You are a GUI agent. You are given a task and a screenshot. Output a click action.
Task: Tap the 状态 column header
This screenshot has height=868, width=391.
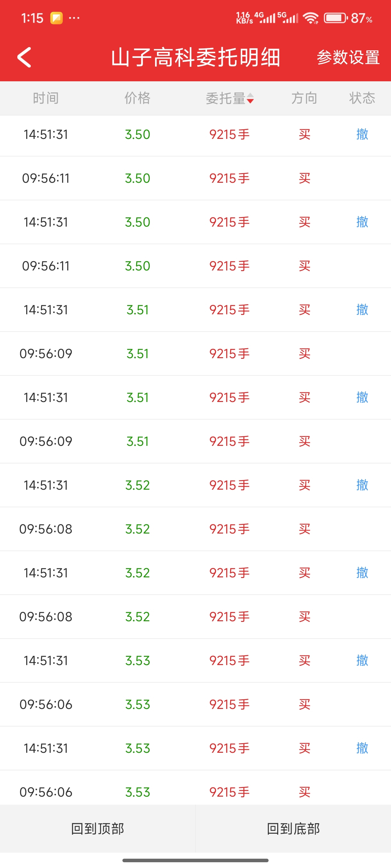click(x=362, y=98)
